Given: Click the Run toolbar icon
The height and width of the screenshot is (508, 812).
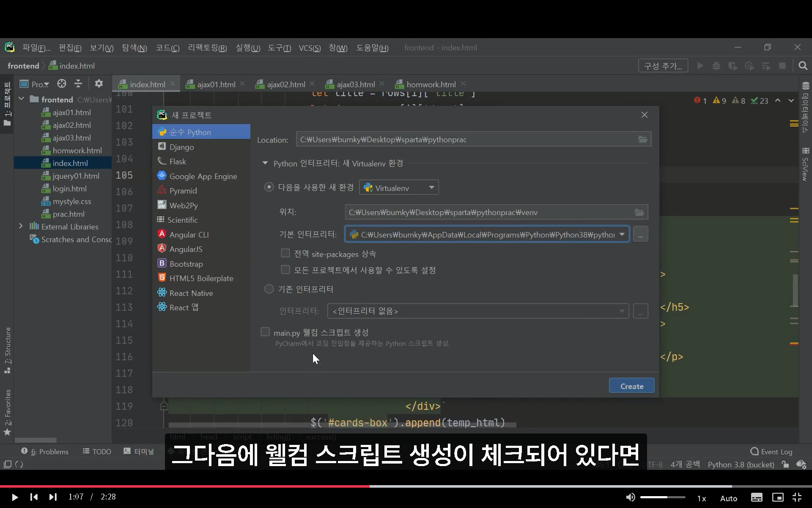Looking at the screenshot, I should click(700, 66).
